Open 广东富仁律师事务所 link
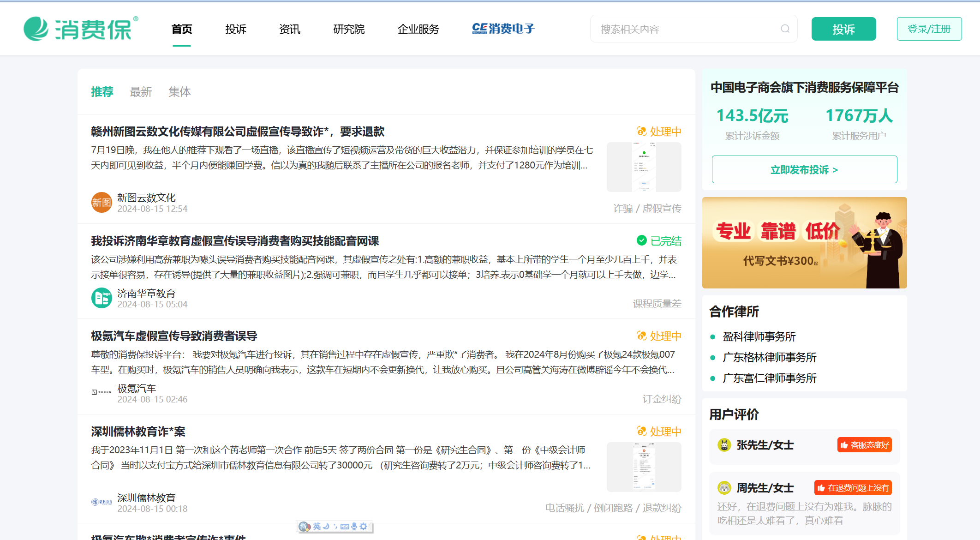Image resolution: width=980 pixels, height=540 pixels. tap(770, 378)
